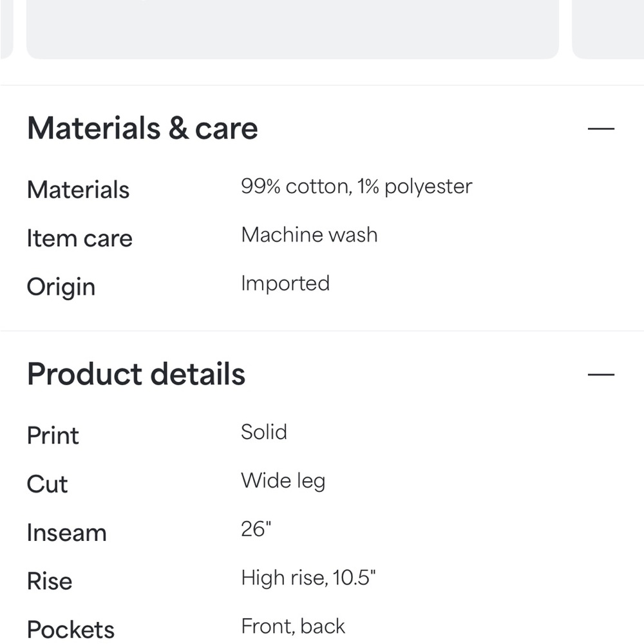The height and width of the screenshot is (644, 644).
Task: Tap the large gray image card above
Action: (x=292, y=29)
